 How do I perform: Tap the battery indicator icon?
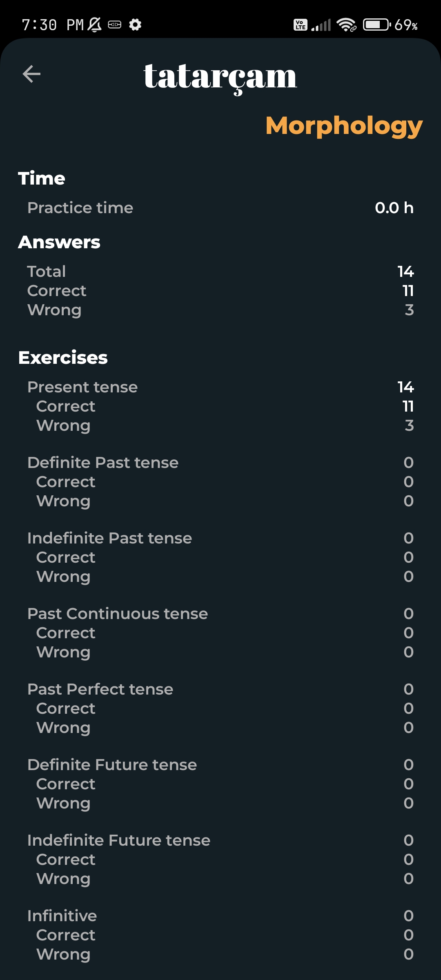click(x=377, y=25)
